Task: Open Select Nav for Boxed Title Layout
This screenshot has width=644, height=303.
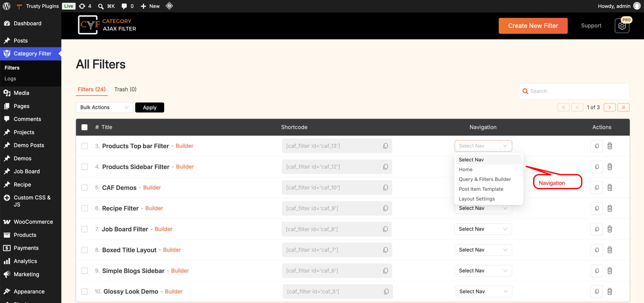Action: point(483,250)
